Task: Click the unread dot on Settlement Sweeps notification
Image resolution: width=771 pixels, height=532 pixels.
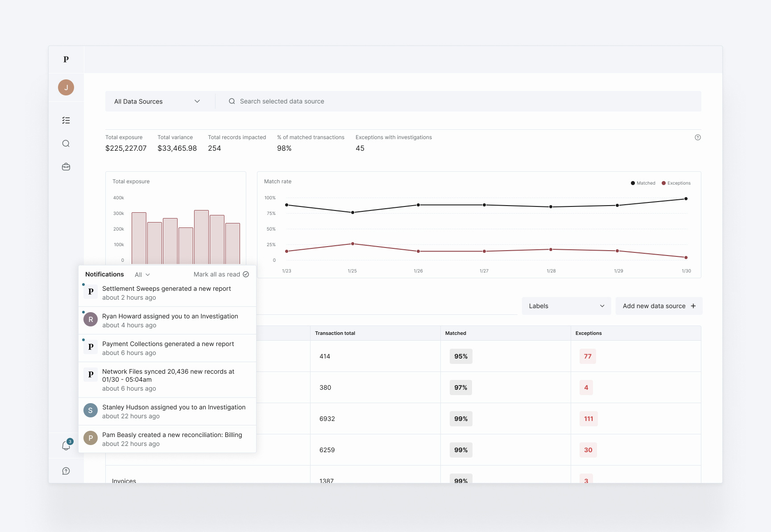Action: click(x=83, y=284)
